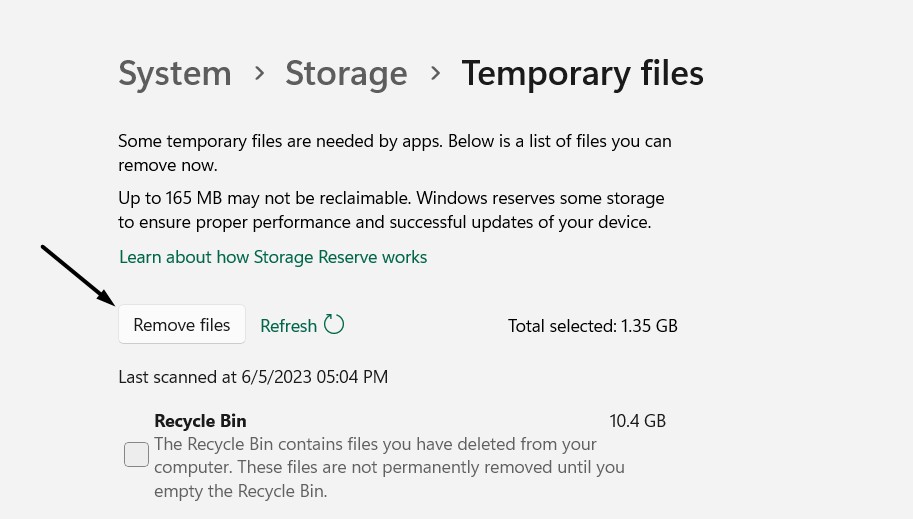
Task: Click the circular Refresh arrow icon
Action: pyautogui.click(x=334, y=324)
